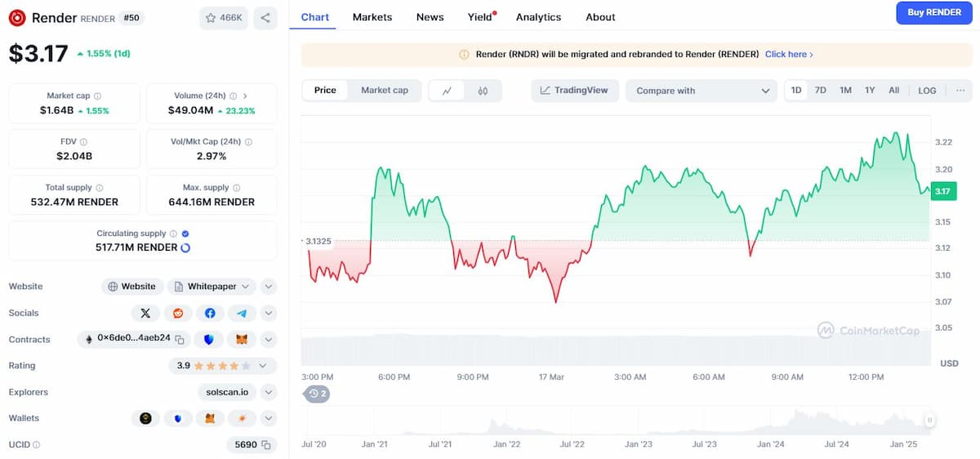Image resolution: width=980 pixels, height=459 pixels.
Task: Add to MetaMask fox icon in Contracts
Action: (242, 339)
